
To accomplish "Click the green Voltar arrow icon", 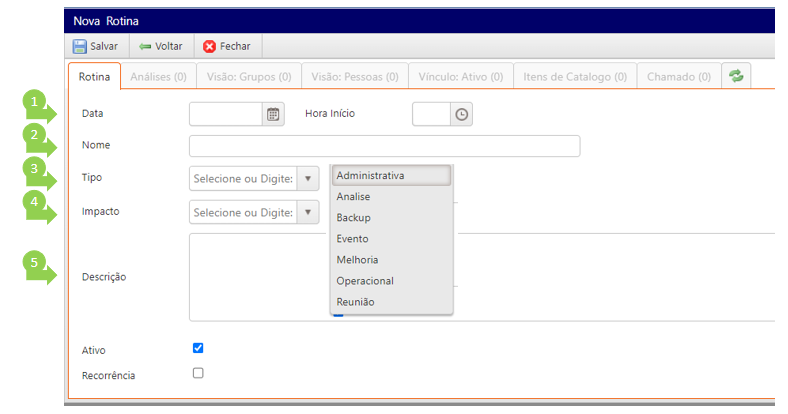I will point(145,46).
